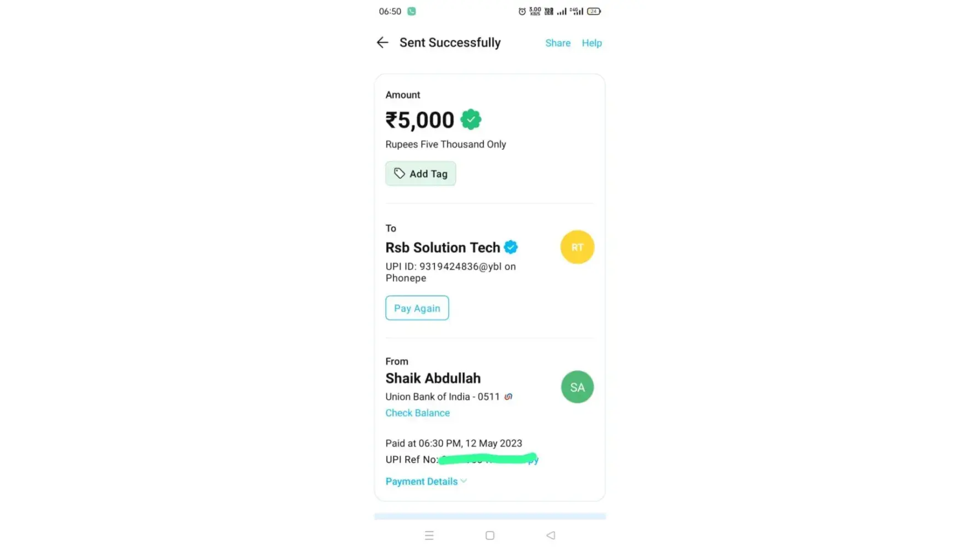
Task: Click the Union Bank logo icon
Action: [x=508, y=397]
